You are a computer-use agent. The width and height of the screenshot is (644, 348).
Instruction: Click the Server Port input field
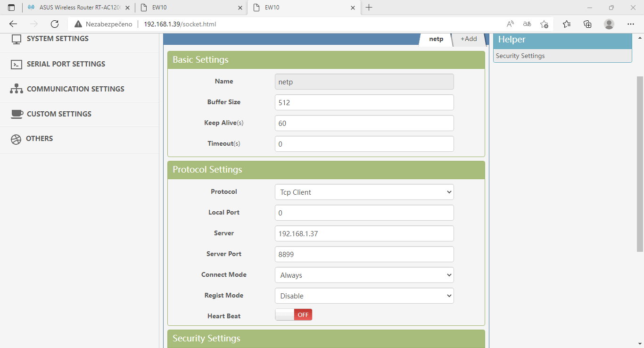tap(364, 254)
